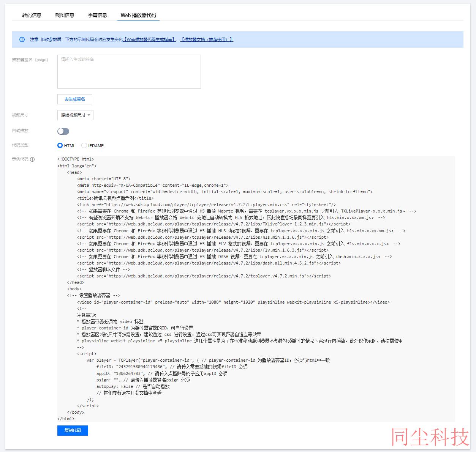The width and height of the screenshot is (476, 452).
Task: Click the video id="player-container-id" code line
Action: pyautogui.click(x=233, y=302)
